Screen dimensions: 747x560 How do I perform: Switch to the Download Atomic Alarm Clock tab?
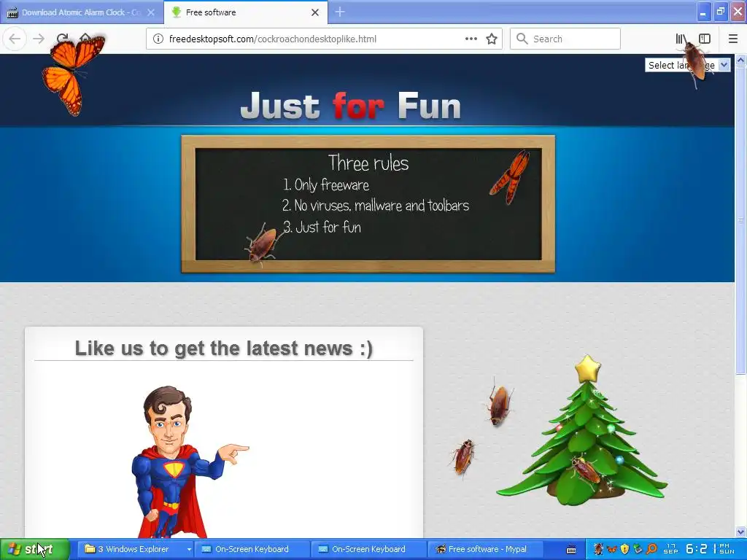coord(82,12)
